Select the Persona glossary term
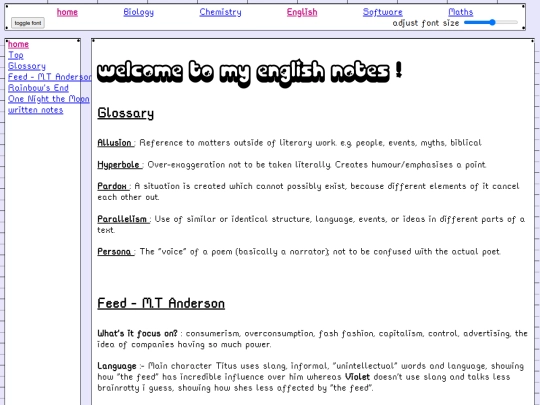The image size is (540, 405). coord(115,252)
